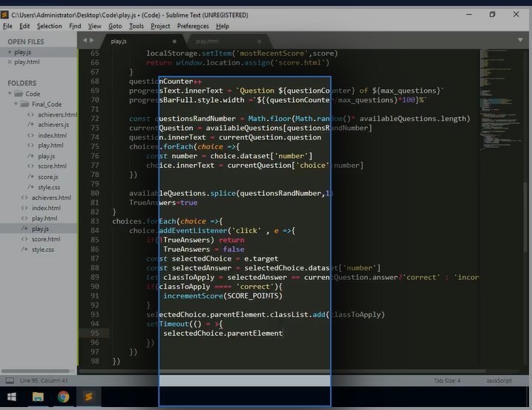Go to previous tab with left arrow

point(85,40)
